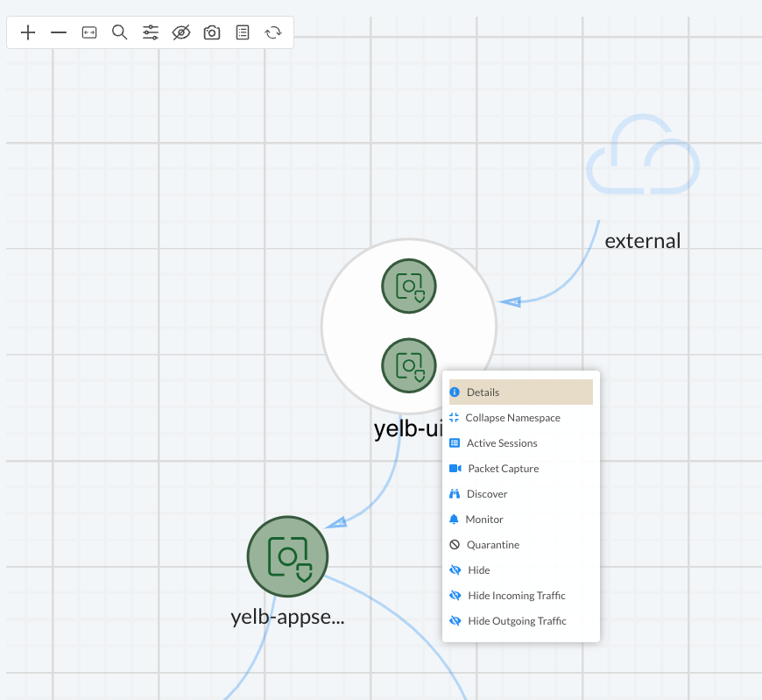Click the Details info icon
The image size is (762, 700).
[x=455, y=392]
